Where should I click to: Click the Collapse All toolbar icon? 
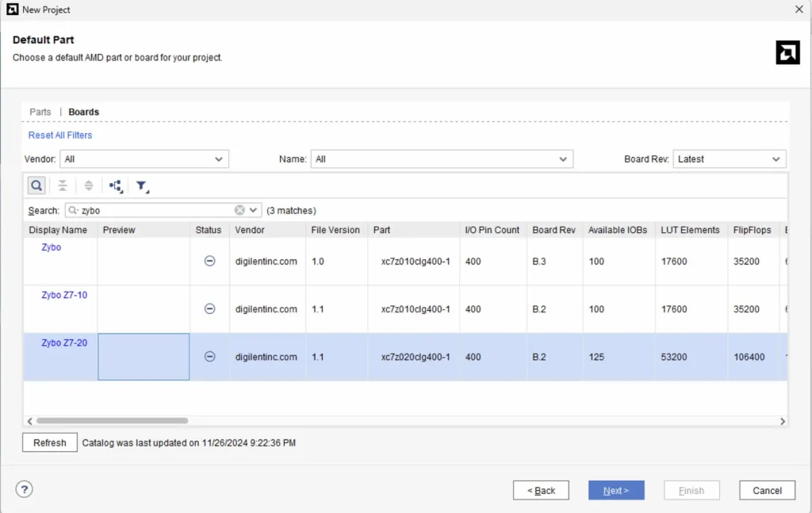tap(63, 186)
